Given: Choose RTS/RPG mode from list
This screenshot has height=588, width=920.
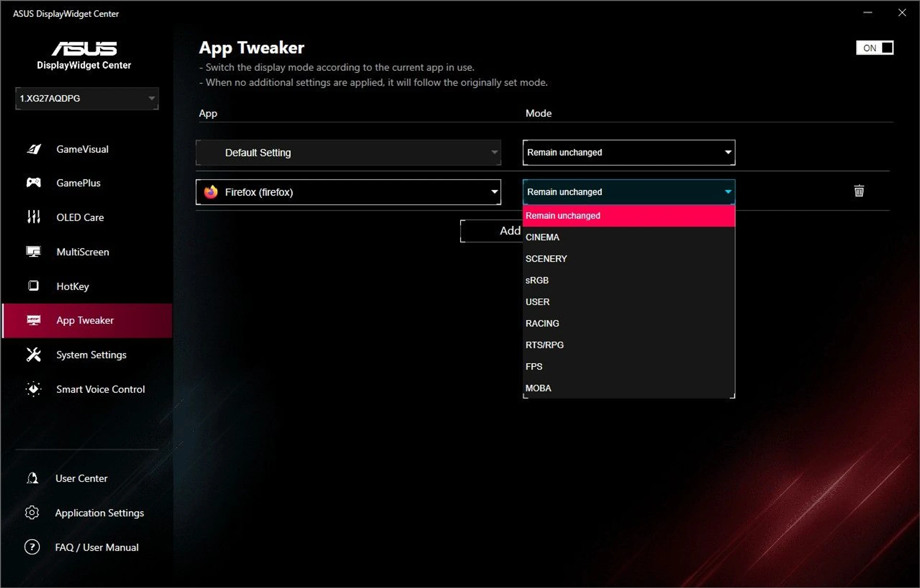Looking at the screenshot, I should pyautogui.click(x=629, y=345).
